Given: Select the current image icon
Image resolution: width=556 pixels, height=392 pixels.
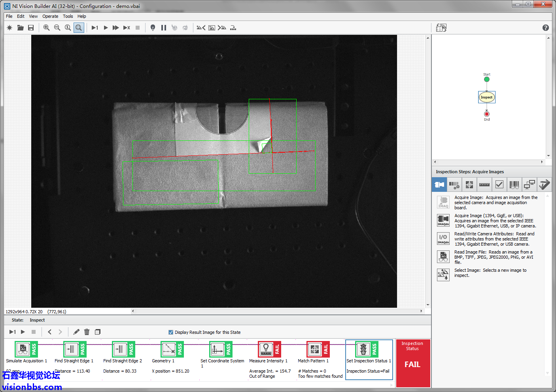Looking at the screenshot, I should point(212,28).
